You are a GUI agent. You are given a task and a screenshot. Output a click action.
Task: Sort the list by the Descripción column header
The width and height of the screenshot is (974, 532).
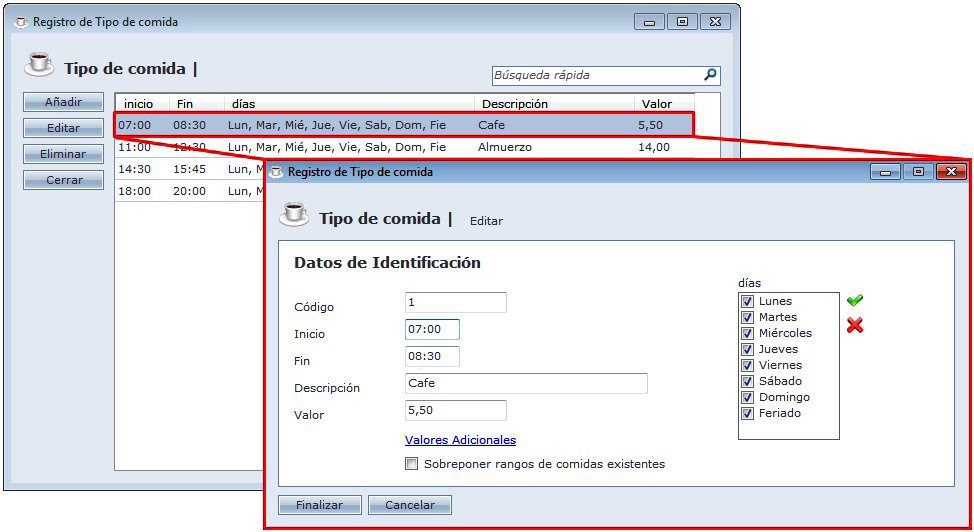tap(553, 103)
